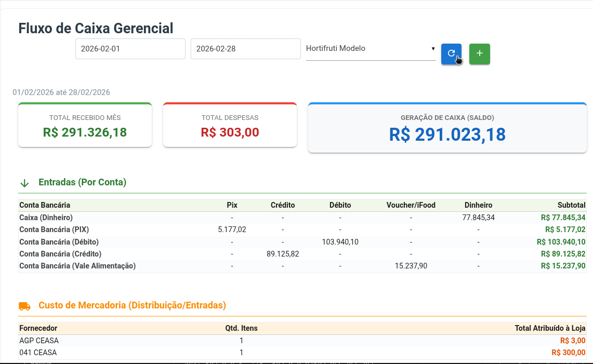
Task: Select the end date field 2026-02-28
Action: tap(245, 48)
